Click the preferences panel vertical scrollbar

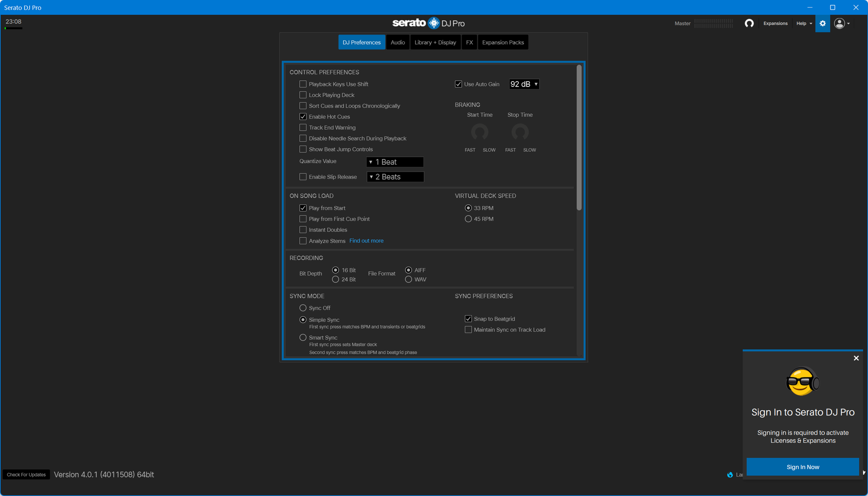pyautogui.click(x=579, y=138)
